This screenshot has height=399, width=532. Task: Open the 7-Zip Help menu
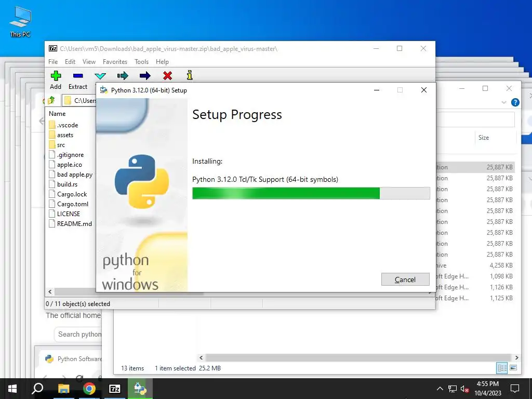162,62
